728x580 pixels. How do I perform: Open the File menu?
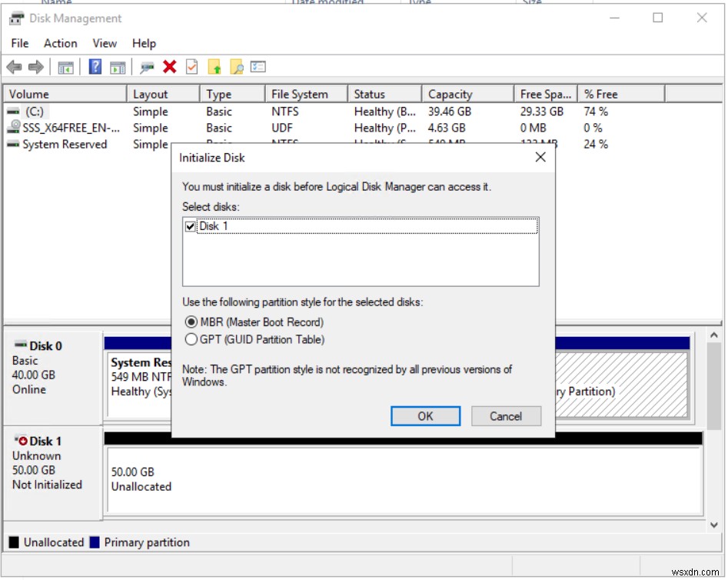click(19, 43)
